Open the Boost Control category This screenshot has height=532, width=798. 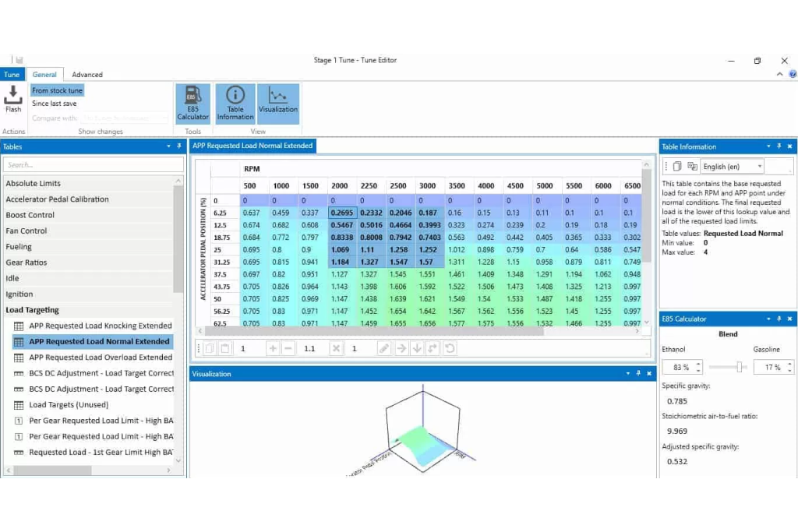pos(30,215)
